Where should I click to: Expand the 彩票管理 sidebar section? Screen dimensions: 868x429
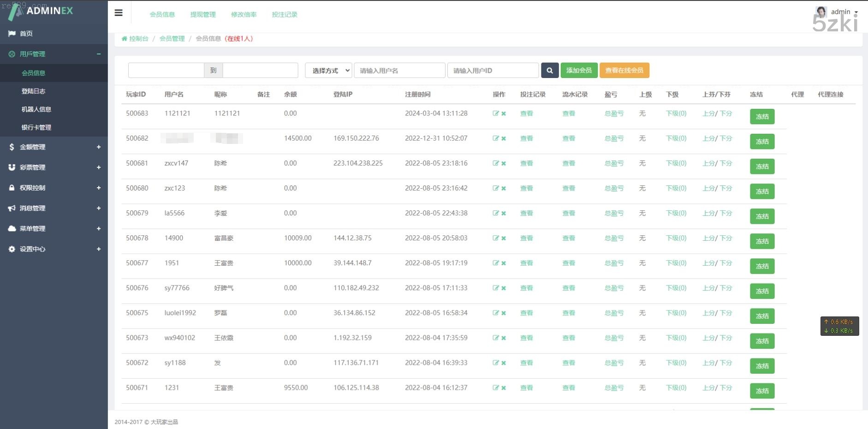pyautogui.click(x=54, y=167)
